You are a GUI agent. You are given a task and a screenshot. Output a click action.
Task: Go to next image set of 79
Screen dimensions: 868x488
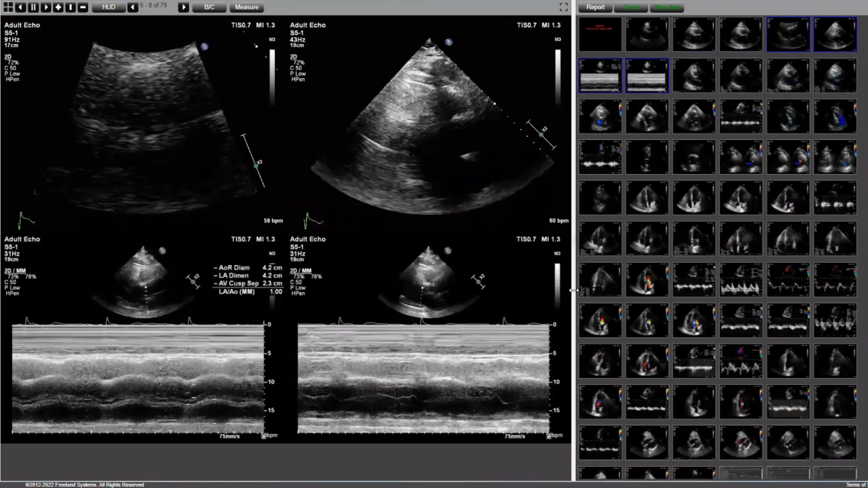click(x=183, y=7)
